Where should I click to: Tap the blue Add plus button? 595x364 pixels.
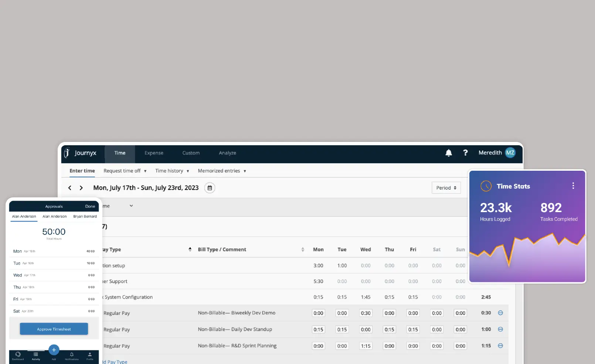tap(54, 350)
